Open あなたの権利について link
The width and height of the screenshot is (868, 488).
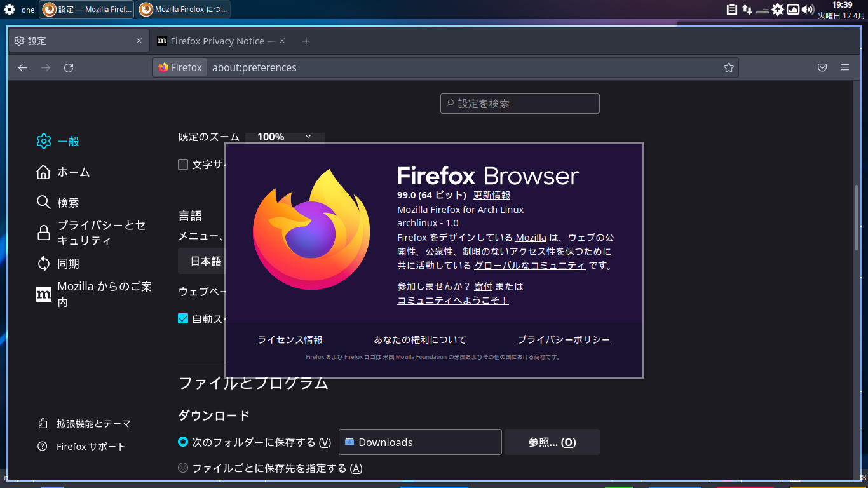420,340
